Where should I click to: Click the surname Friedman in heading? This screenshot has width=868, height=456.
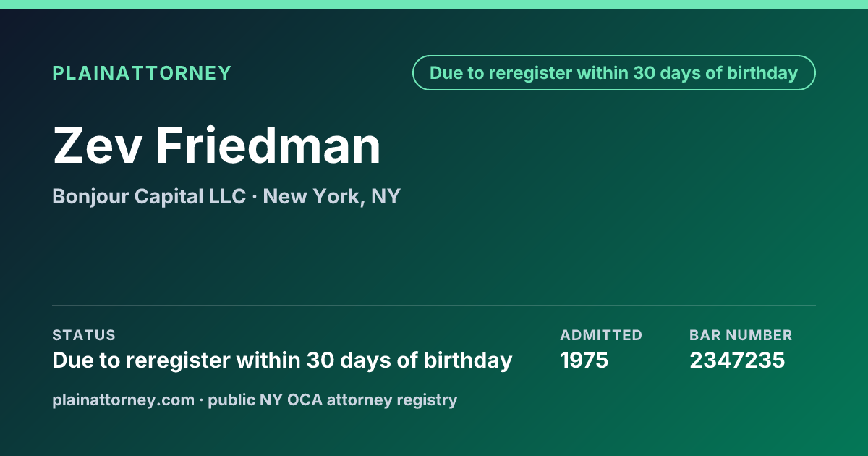(269, 145)
